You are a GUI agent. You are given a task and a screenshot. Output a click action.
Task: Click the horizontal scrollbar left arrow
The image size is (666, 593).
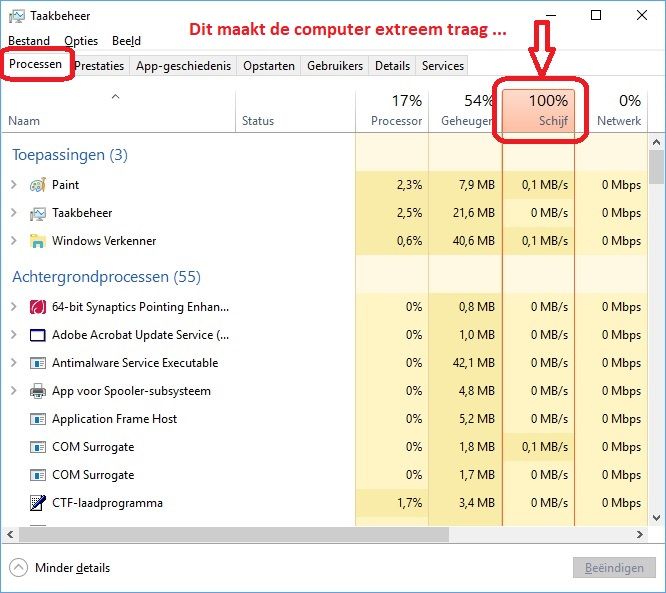(10, 534)
